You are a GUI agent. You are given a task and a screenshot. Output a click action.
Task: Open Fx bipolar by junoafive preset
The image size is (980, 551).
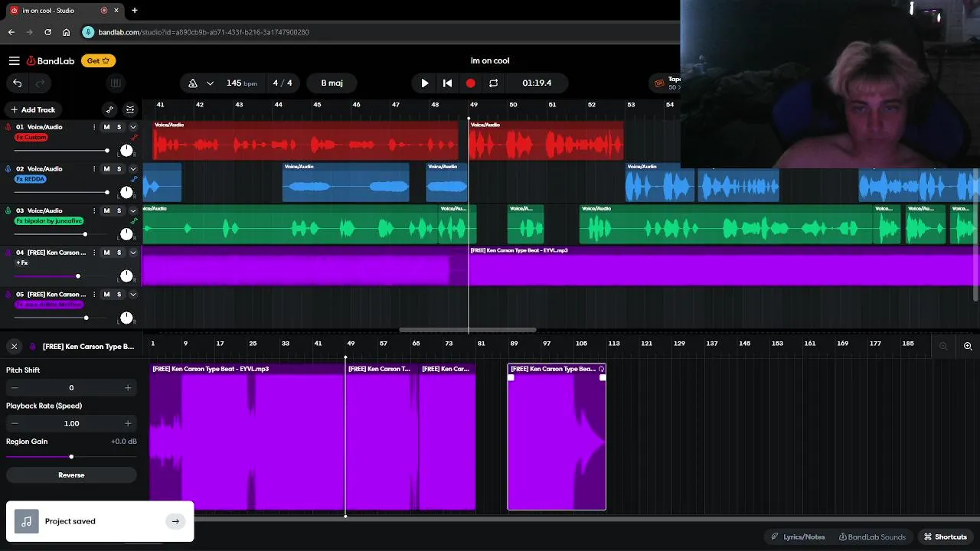[x=49, y=221]
